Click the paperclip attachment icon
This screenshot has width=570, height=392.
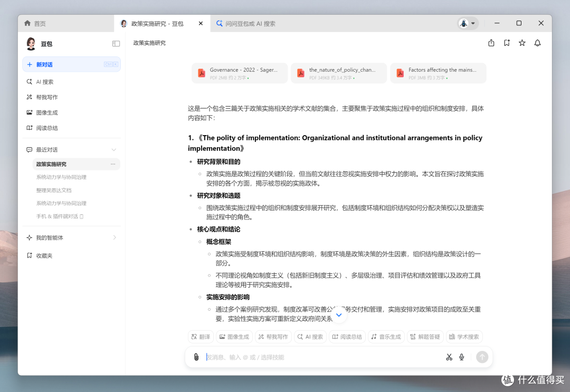coord(196,357)
